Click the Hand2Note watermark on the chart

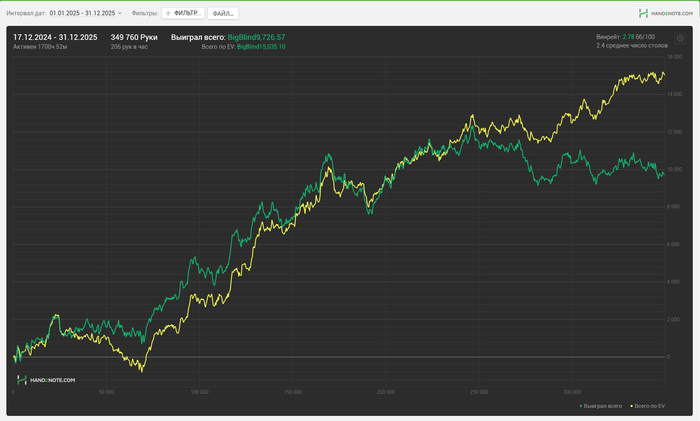(x=47, y=380)
